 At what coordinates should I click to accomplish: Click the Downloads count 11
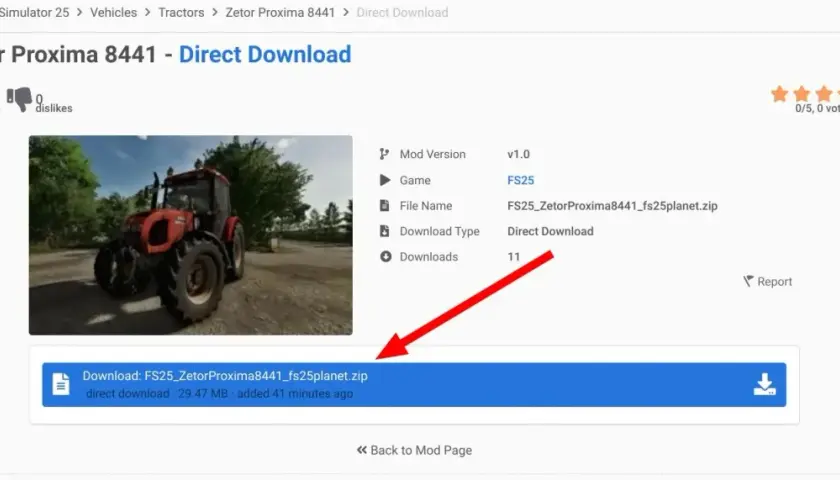pyautogui.click(x=514, y=257)
